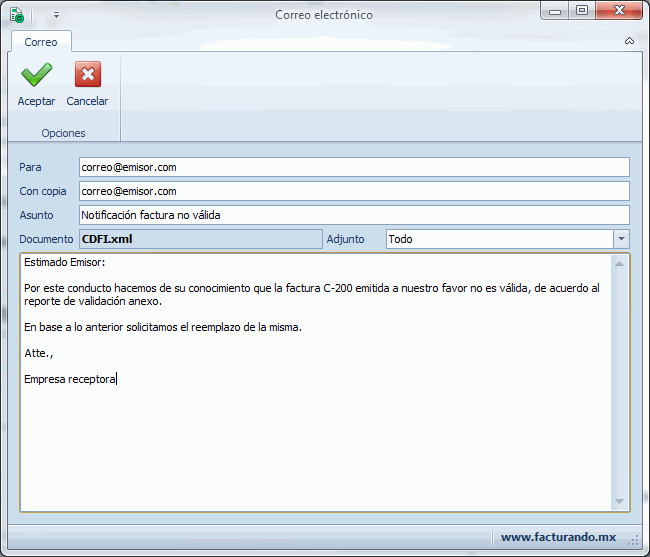Open the www.facturando.mx link
Viewport: 650px width, 557px height.
pyautogui.click(x=557, y=537)
